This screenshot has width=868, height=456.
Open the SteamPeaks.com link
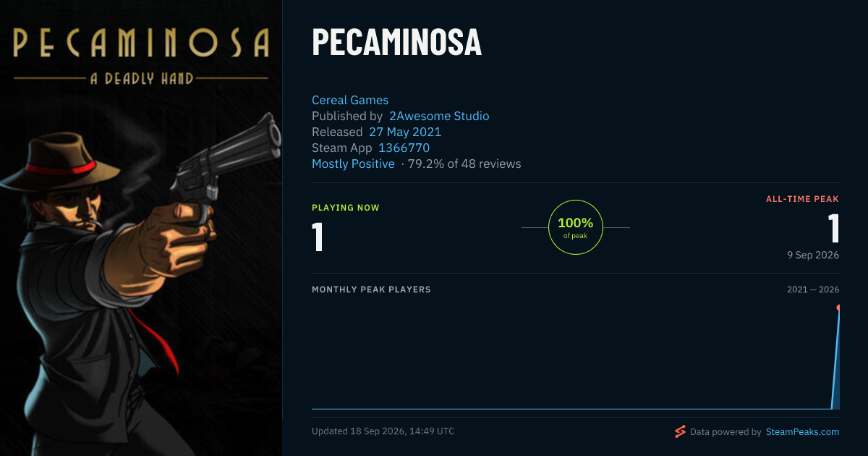click(802, 432)
